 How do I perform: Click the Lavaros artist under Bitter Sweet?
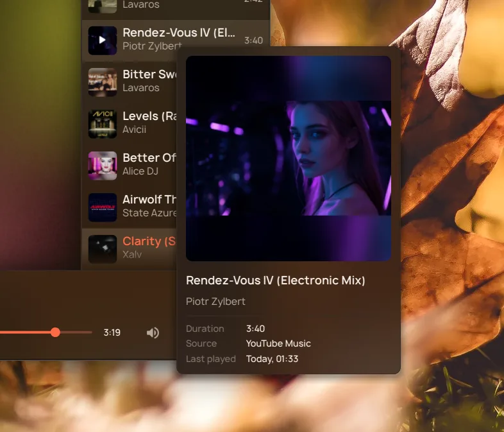click(141, 88)
